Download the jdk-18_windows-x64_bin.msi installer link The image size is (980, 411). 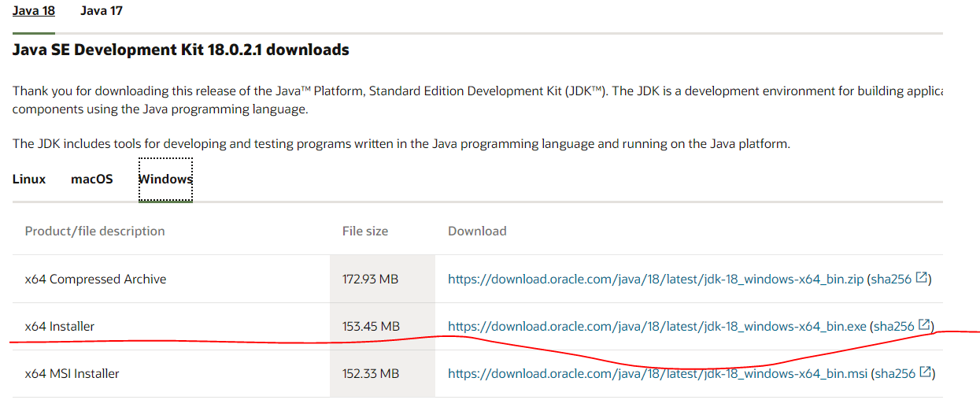tap(657, 373)
